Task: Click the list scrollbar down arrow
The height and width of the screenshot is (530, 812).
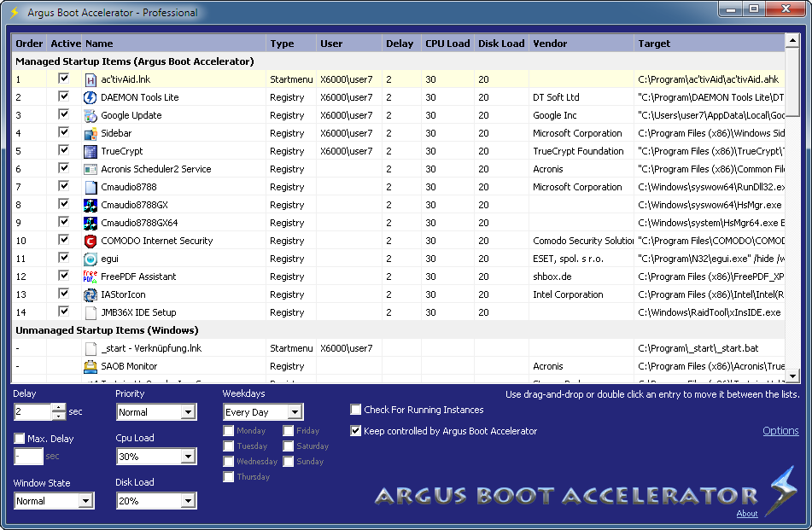Action: [x=792, y=376]
